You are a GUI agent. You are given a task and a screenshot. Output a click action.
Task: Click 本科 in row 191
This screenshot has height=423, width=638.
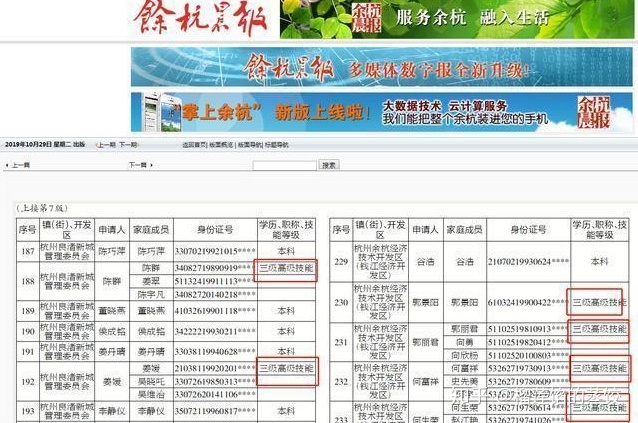click(286, 351)
